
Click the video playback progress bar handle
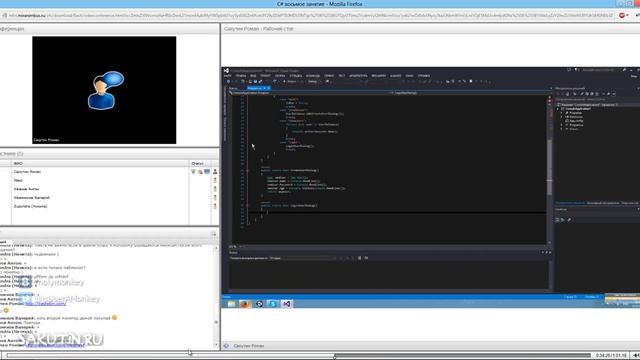point(334,356)
